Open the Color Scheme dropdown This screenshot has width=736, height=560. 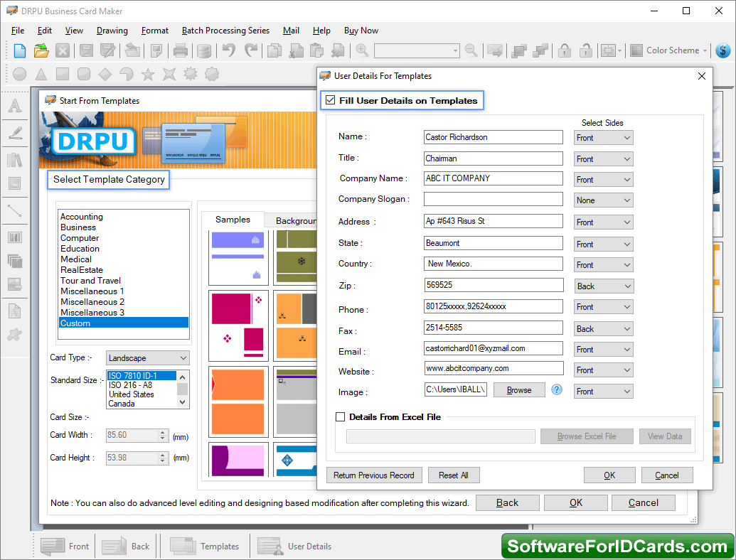[x=668, y=50]
